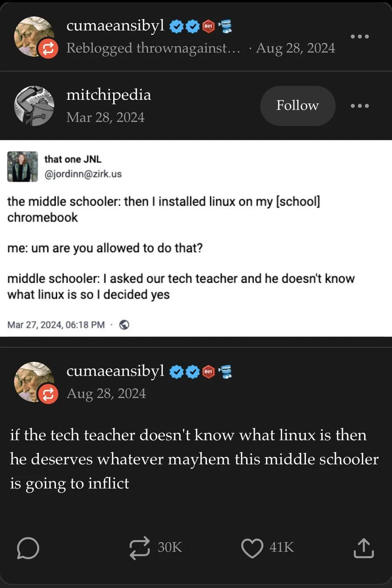Image resolution: width=392 pixels, height=588 pixels.
Task: Click the chattering teeth badge in header
Action: click(225, 27)
